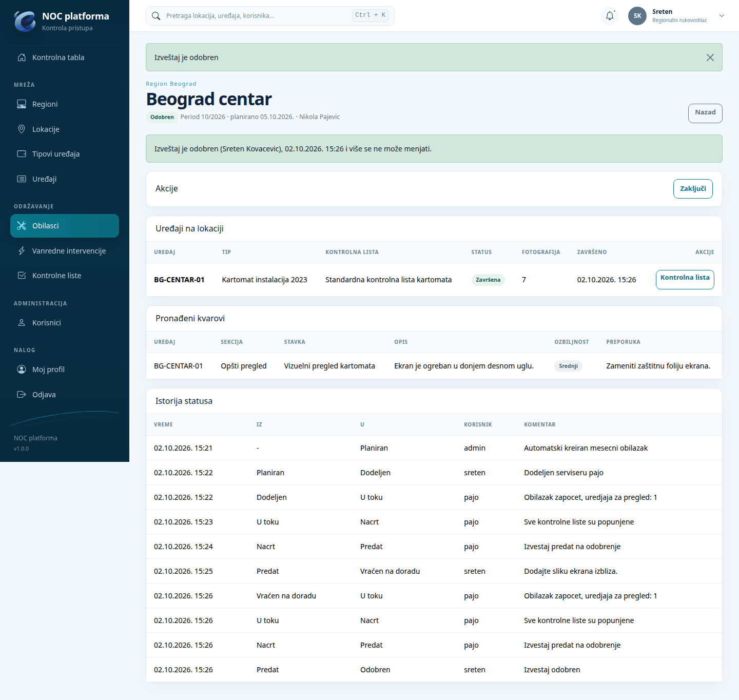Click the Tipovi uređaja icon
739x700 pixels.
pos(22,154)
